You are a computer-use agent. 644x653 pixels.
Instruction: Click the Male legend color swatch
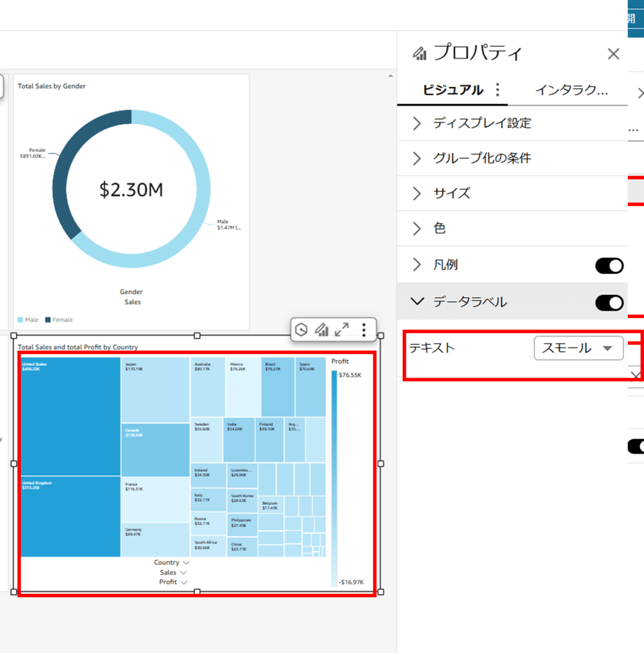coord(20,320)
